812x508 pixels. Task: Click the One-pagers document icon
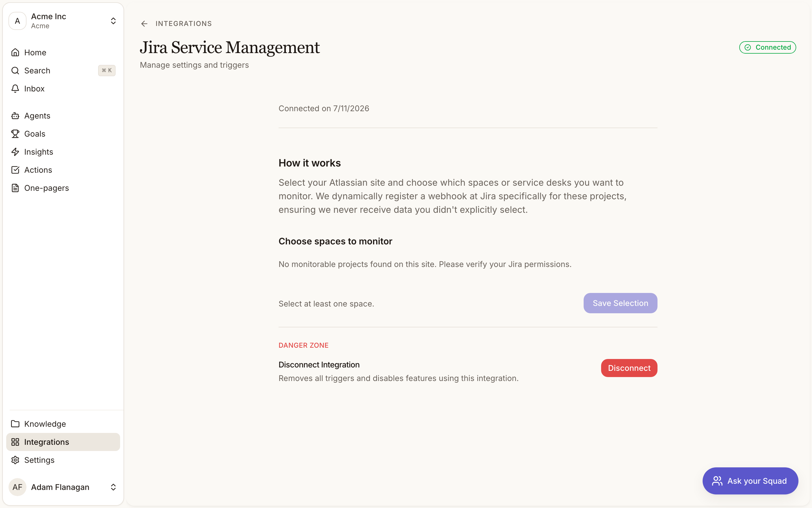(15, 188)
